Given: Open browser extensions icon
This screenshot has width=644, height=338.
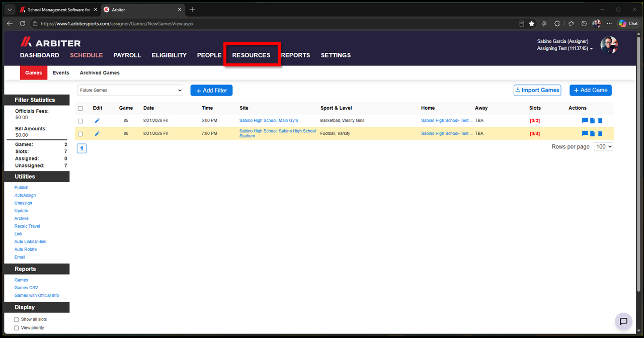Looking at the screenshot, I should pos(557,24).
